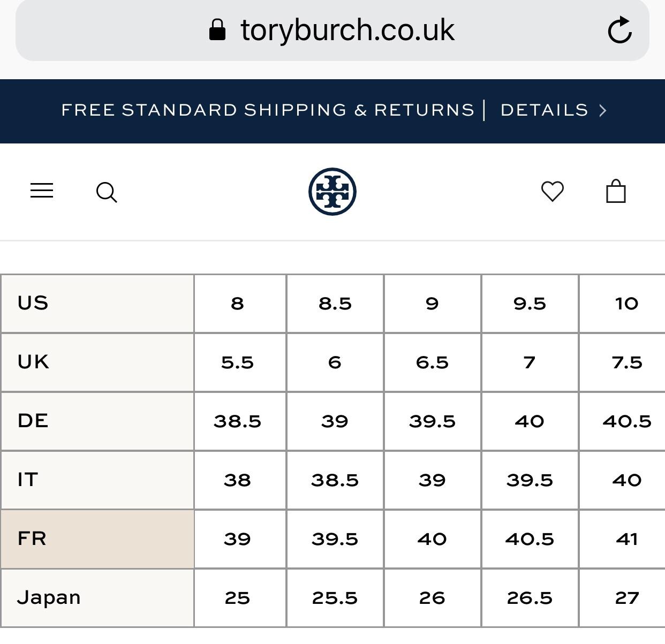The image size is (665, 644).
Task: Click FR size 40.5 cell
Action: pyautogui.click(x=530, y=539)
